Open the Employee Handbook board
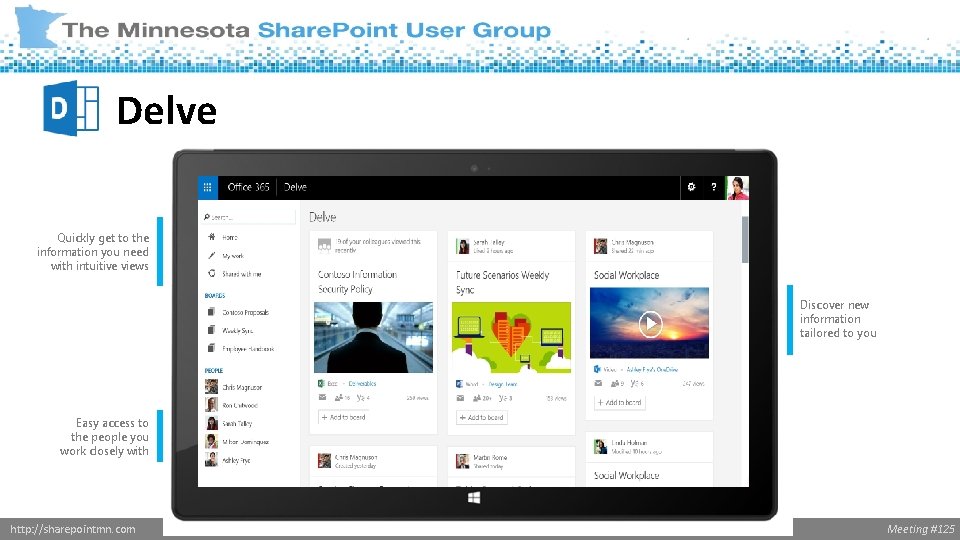The image size is (960, 540). (248, 349)
